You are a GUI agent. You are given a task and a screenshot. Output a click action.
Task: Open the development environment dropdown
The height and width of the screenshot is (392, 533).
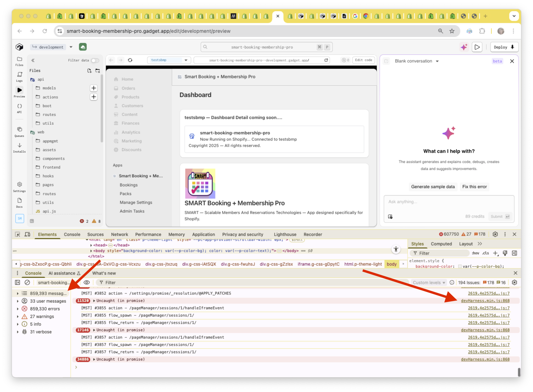point(71,47)
